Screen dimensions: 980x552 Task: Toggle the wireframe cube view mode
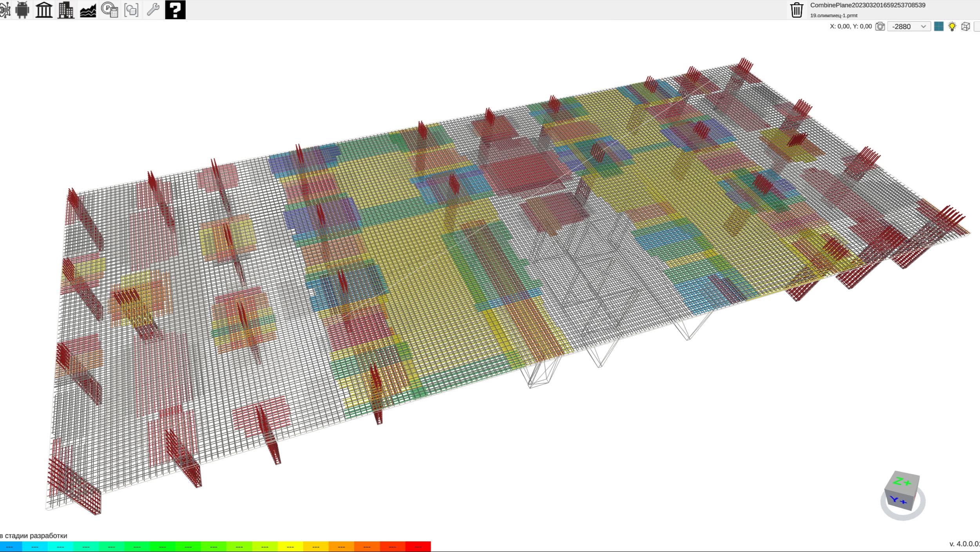coord(966,26)
